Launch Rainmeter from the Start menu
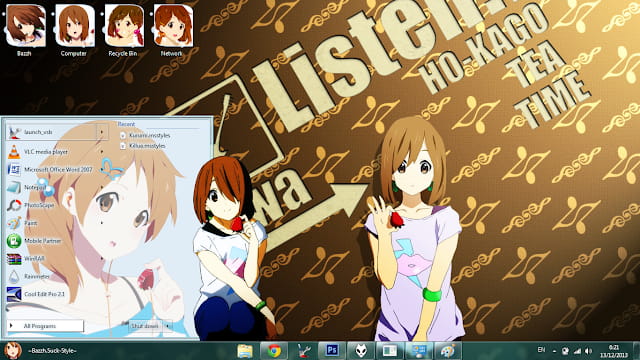640x360 pixels. pyautogui.click(x=56, y=276)
